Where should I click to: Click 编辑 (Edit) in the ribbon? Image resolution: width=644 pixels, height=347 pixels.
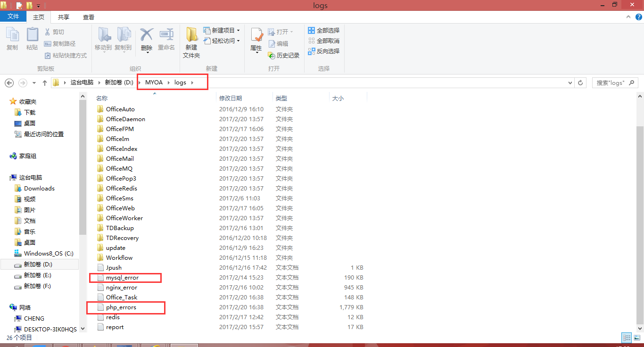(x=278, y=43)
